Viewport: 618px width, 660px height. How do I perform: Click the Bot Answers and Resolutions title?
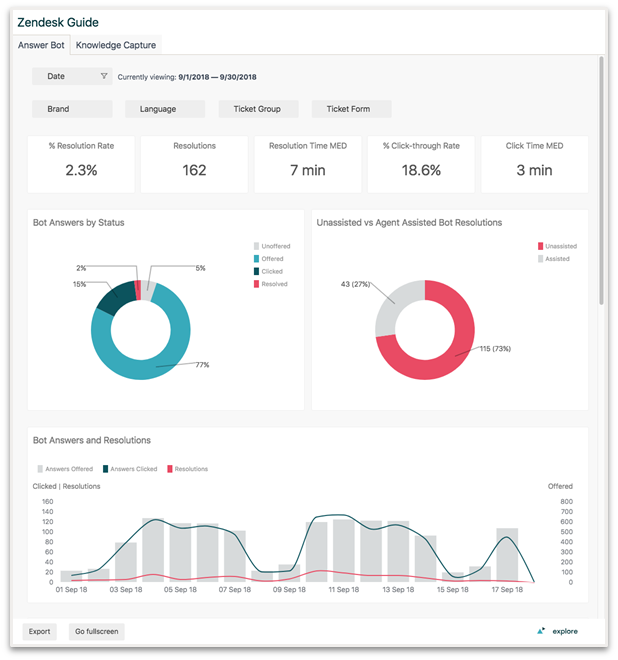click(x=92, y=440)
